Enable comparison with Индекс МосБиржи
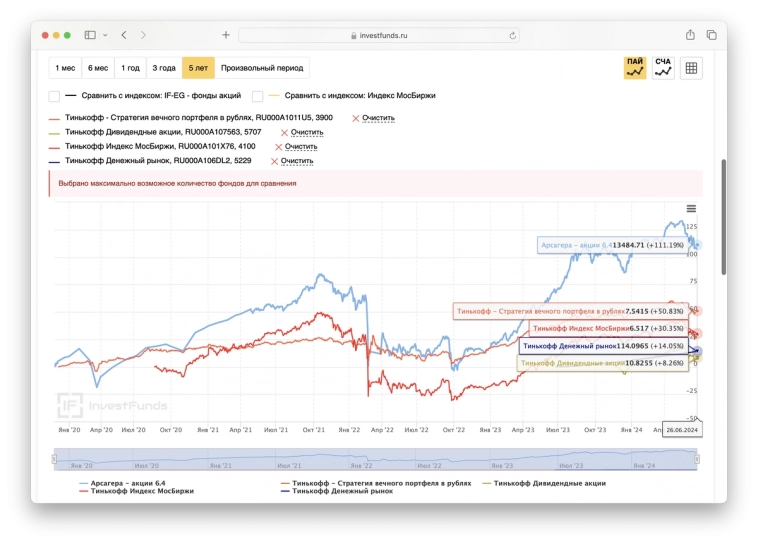Screen dimensions: 758x544 pos(258,96)
